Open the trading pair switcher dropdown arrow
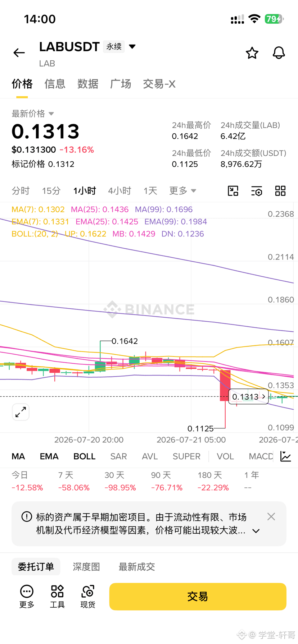The width and height of the screenshot is (298, 644). point(132,46)
